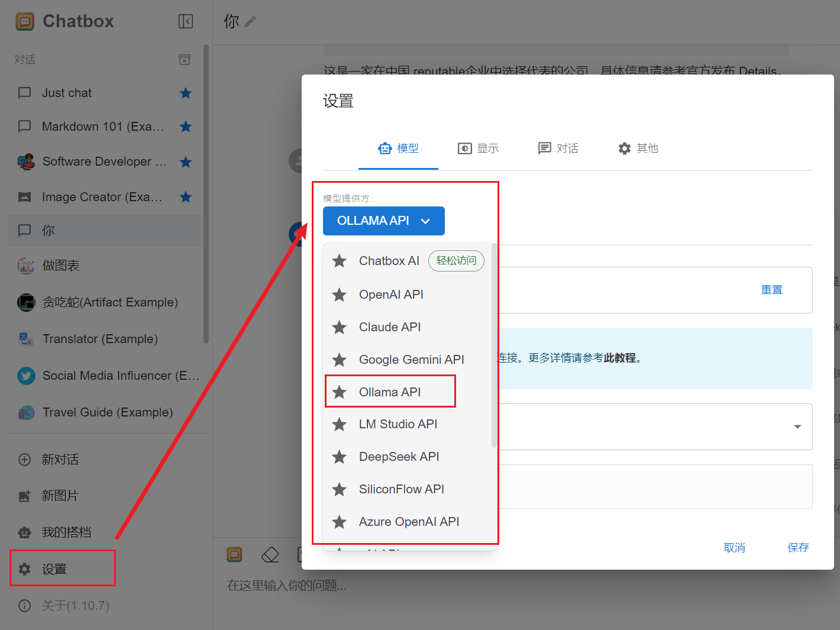Click the 我的搭档 robot icon
Image resolution: width=840 pixels, height=630 pixels.
pyautogui.click(x=24, y=532)
